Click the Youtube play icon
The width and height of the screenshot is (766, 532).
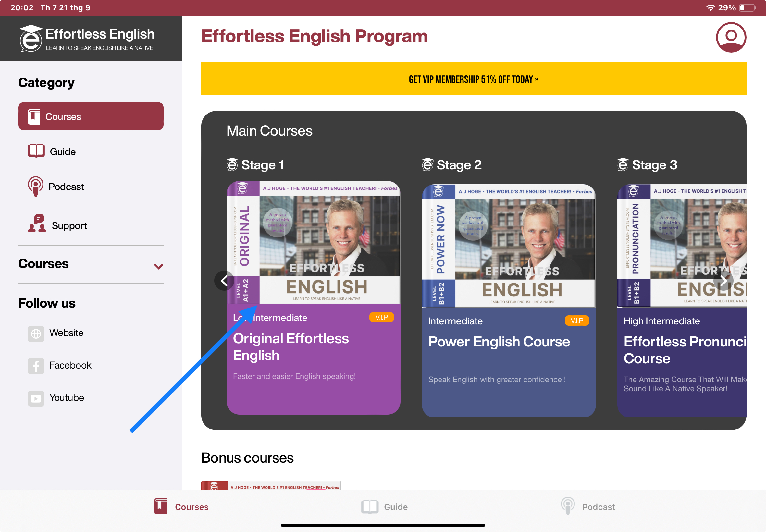coord(36,398)
